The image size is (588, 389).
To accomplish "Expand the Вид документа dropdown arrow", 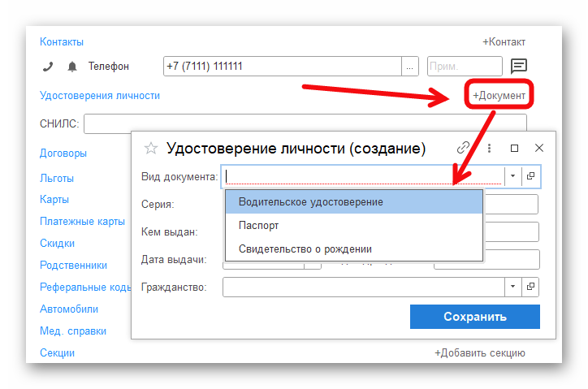I will 512,175.
